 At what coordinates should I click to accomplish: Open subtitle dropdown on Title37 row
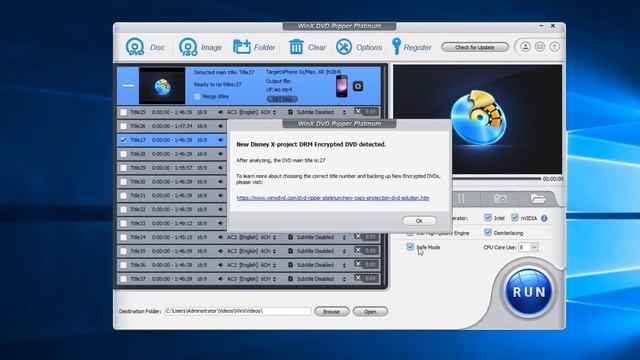(344, 279)
